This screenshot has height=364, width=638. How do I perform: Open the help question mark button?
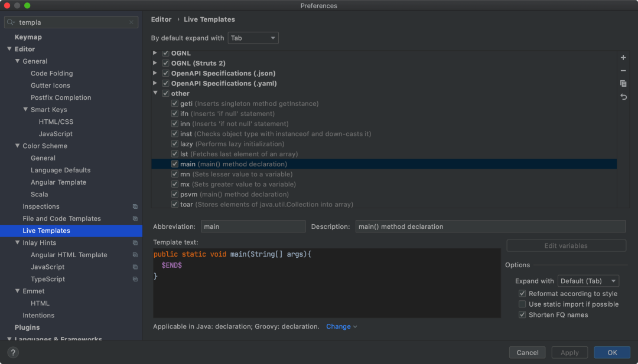coord(13,353)
